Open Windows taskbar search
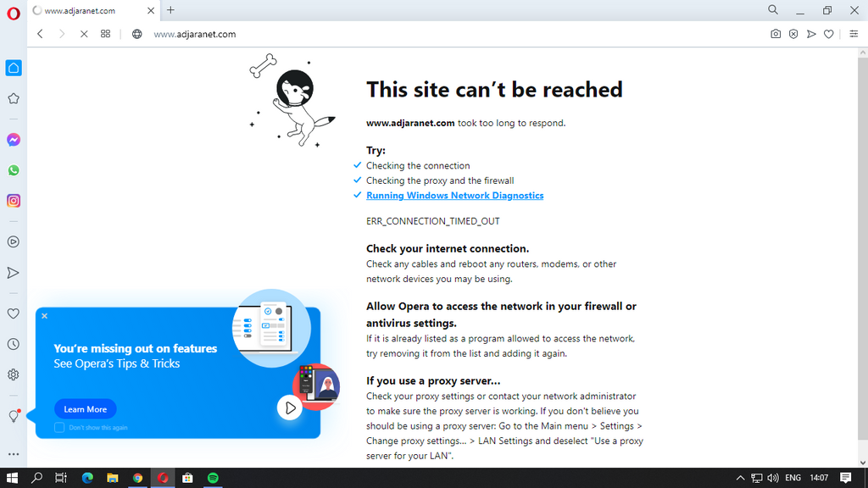Image resolution: width=868 pixels, height=488 pixels. tap(36, 478)
